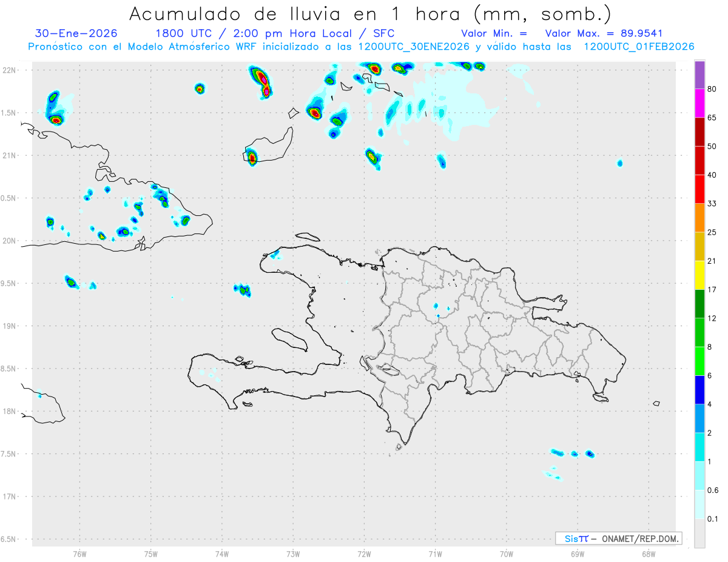Click the legend value "50"
Image resolution: width=728 pixels, height=562 pixels.
pyautogui.click(x=712, y=146)
